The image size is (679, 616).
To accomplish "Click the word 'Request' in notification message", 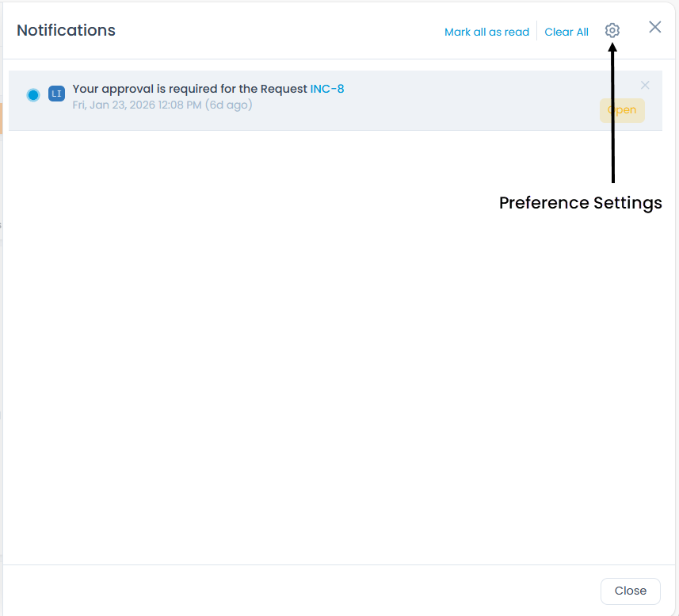I will tap(284, 89).
